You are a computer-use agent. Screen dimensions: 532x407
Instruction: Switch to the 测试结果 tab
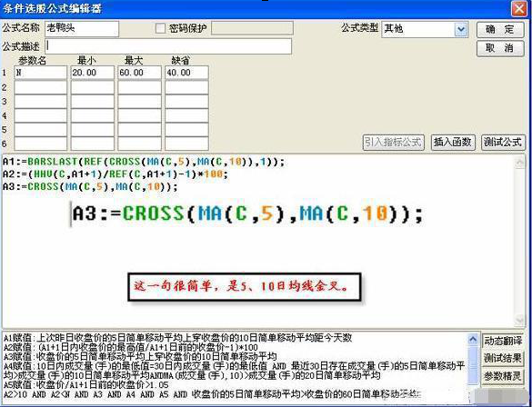click(503, 358)
